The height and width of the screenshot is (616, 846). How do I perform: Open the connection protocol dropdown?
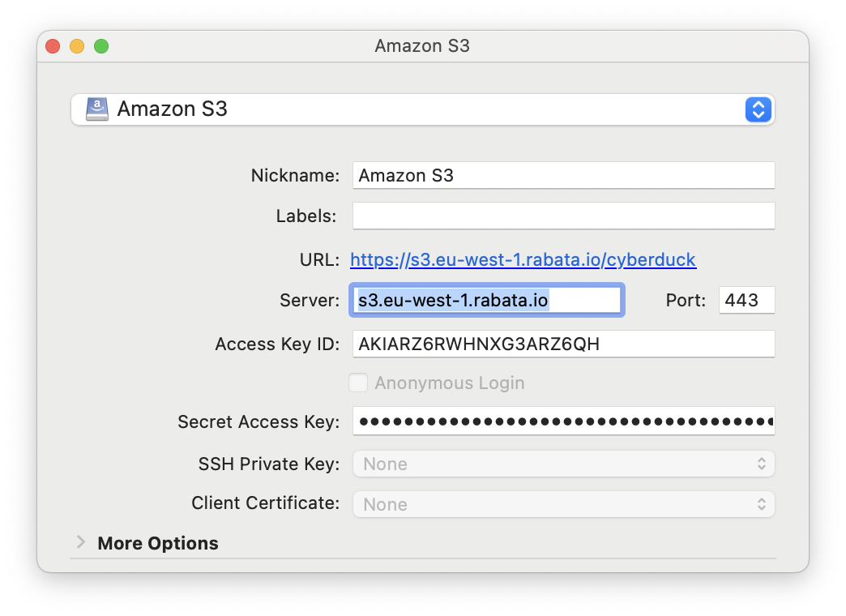click(421, 109)
